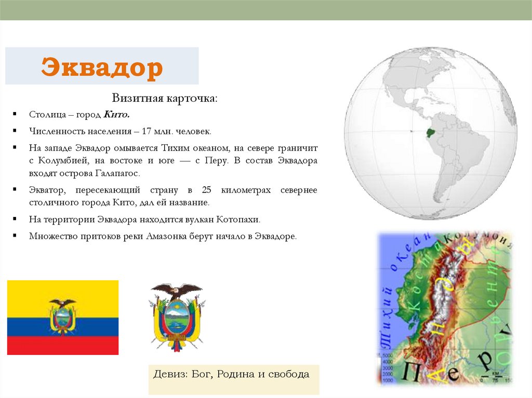Click the orange title 'Эквадор'
This screenshot has width=532, height=398.
pyautogui.click(x=102, y=67)
